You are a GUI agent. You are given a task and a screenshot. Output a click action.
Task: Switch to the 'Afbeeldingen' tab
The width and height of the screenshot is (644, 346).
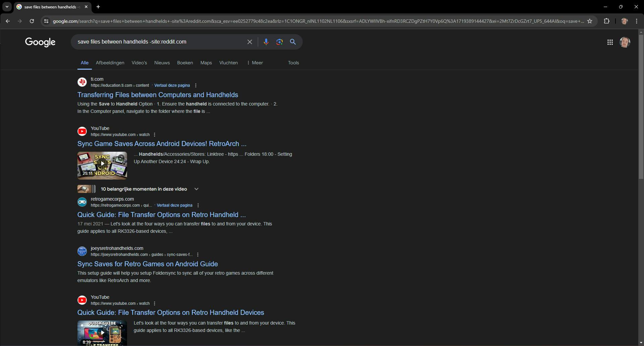coord(110,63)
